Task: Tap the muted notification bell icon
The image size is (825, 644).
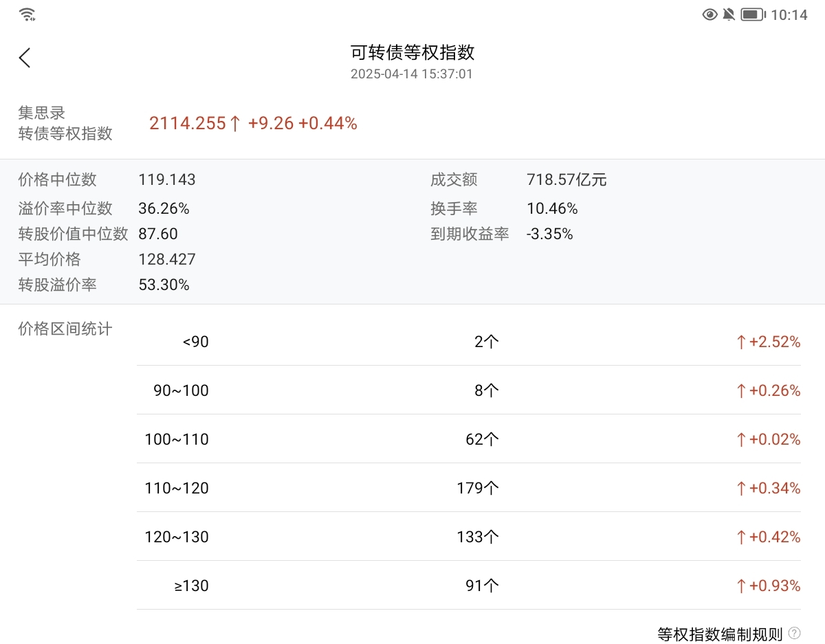Action: 729,14
